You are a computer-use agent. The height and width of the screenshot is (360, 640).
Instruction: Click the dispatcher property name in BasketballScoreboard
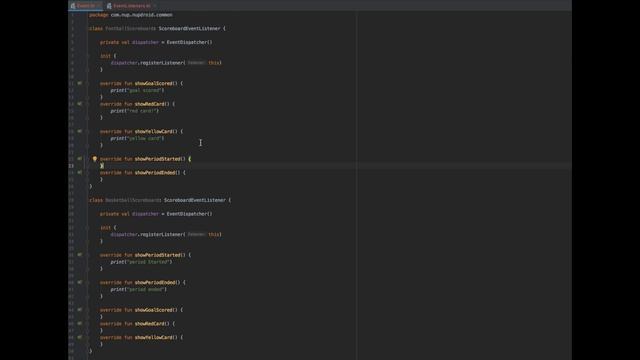coord(145,213)
